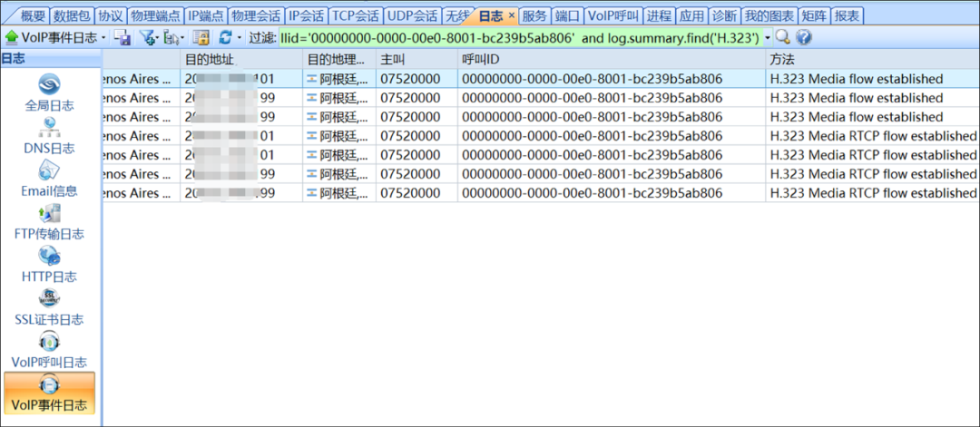This screenshot has width=980, height=427.
Task: Click the blue refresh arrows icon
Action: (226, 38)
